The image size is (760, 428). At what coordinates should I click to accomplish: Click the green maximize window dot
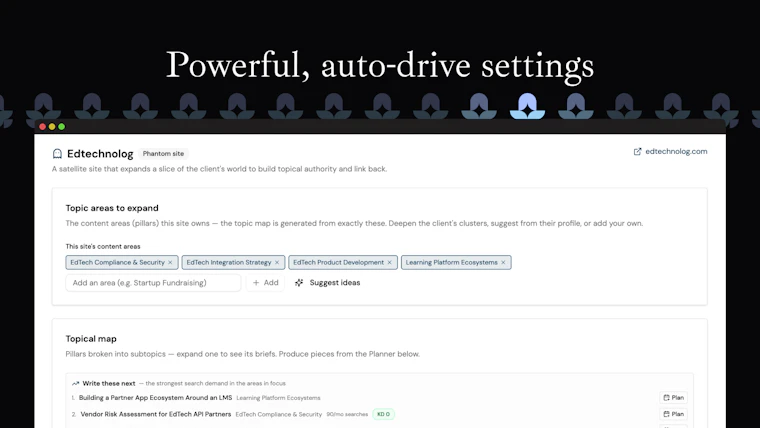62,127
